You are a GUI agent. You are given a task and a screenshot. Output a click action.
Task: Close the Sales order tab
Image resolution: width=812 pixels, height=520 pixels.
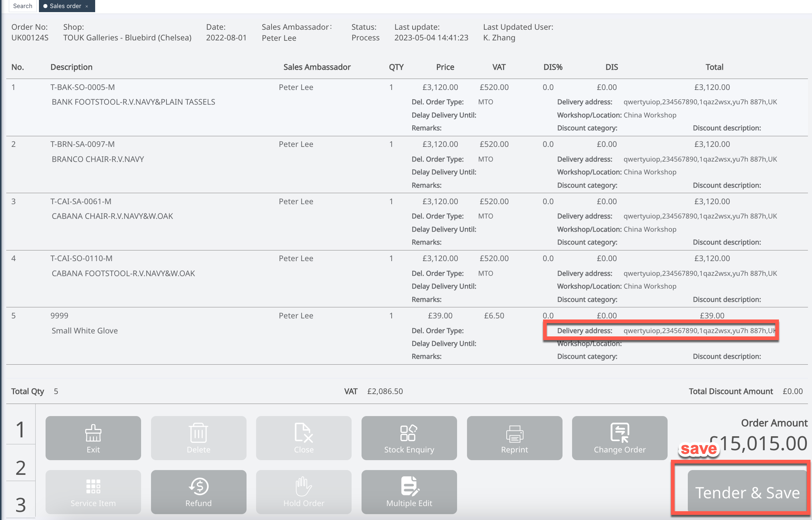pyautogui.click(x=87, y=6)
